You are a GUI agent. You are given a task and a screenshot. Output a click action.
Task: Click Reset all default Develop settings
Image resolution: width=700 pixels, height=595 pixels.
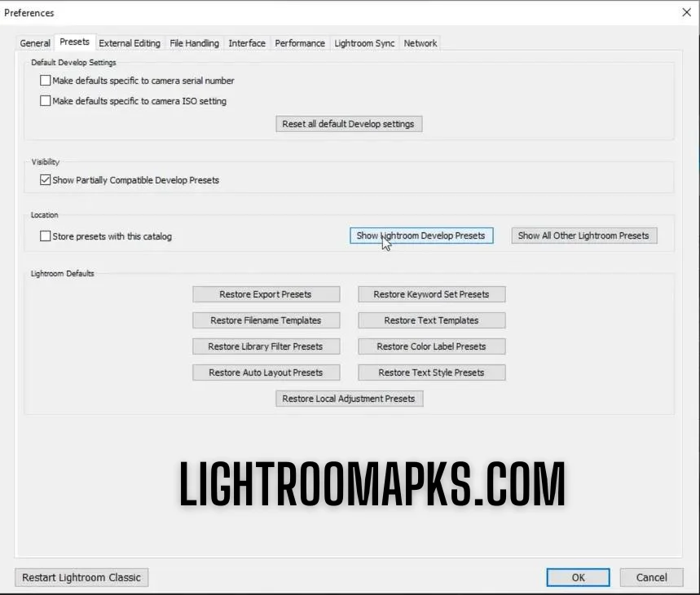pos(349,124)
